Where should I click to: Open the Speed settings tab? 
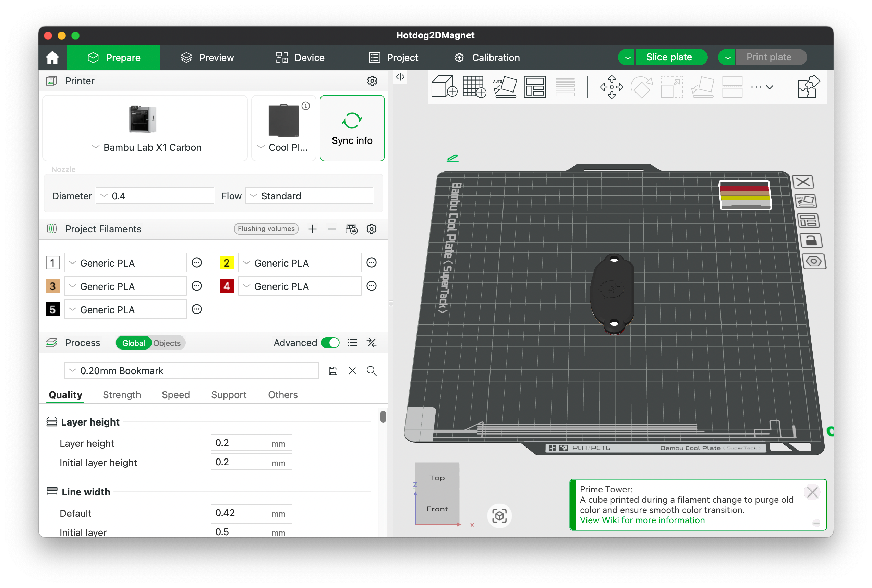(x=175, y=395)
